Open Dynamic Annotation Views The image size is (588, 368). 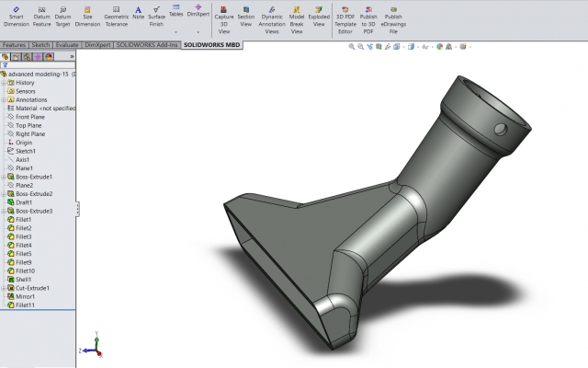click(x=272, y=20)
